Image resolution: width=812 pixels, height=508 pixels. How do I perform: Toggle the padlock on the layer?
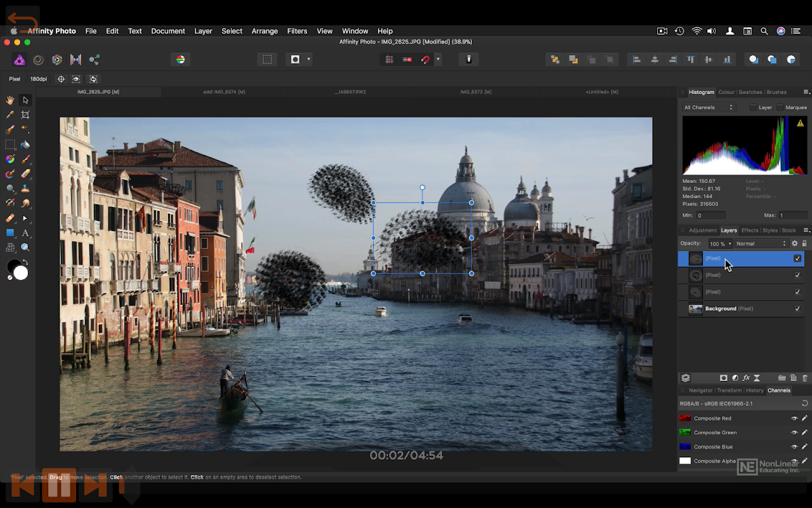click(x=804, y=244)
